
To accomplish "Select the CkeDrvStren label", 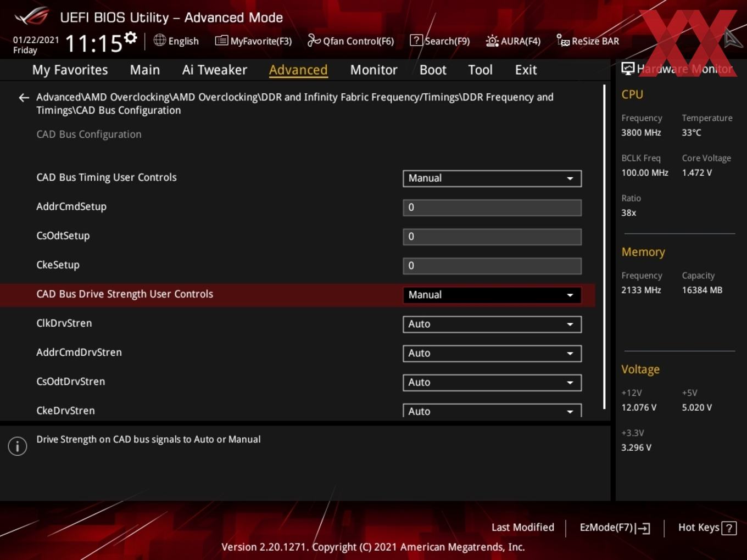I will [65, 410].
